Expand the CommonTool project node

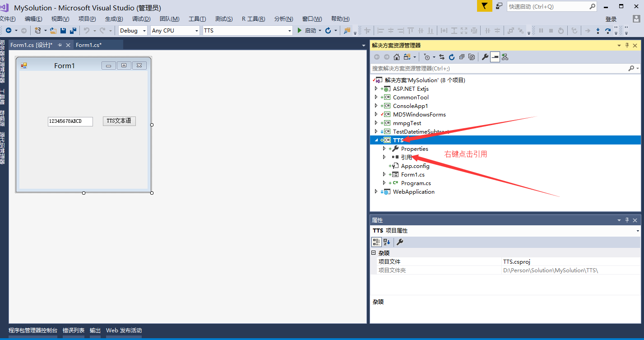[x=376, y=97]
